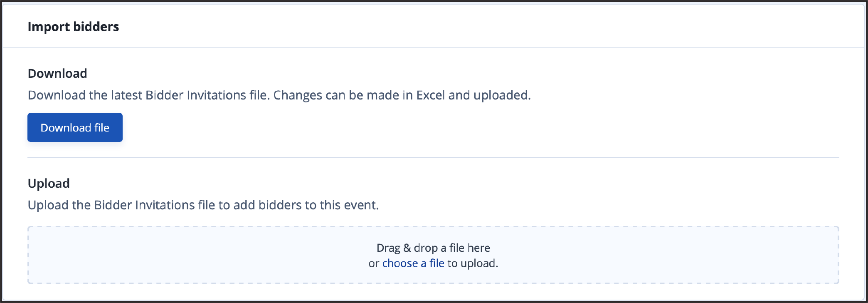Click the dashed drag & drop upload area
This screenshot has height=303, width=868.
[433, 255]
